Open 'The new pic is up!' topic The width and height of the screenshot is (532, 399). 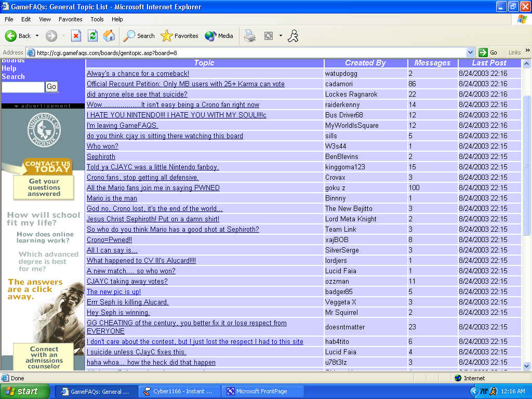click(x=114, y=292)
